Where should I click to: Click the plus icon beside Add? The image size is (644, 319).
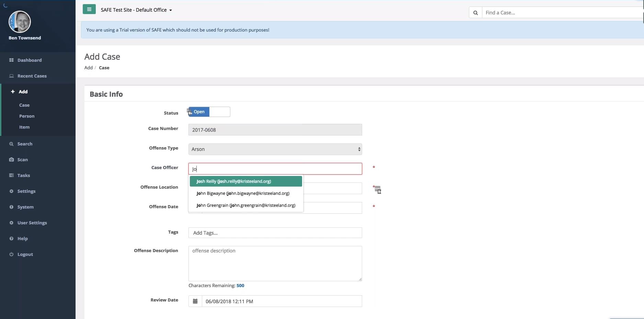coord(13,92)
